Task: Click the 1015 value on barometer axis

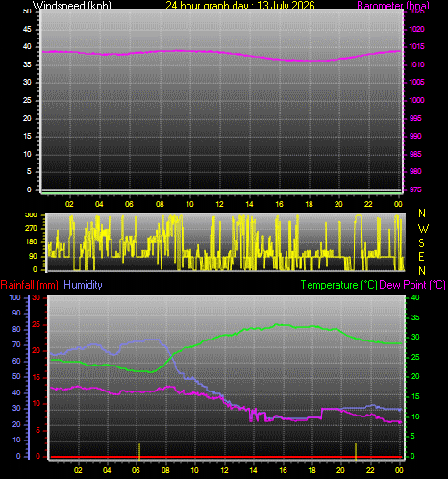Action: (x=416, y=47)
